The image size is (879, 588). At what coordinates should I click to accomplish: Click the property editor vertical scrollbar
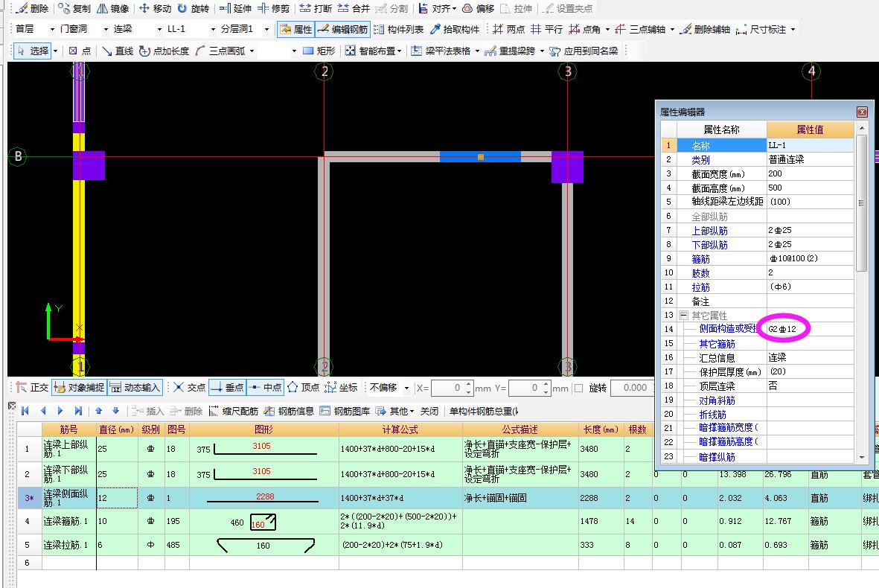click(x=862, y=292)
